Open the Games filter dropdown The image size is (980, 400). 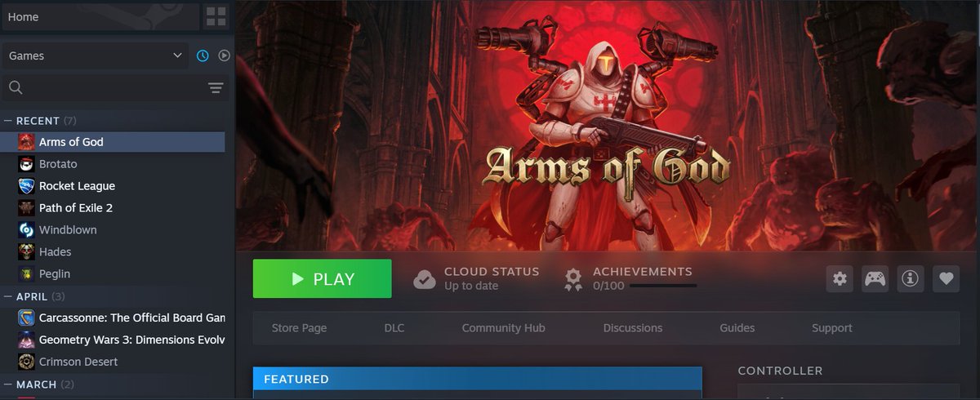pyautogui.click(x=96, y=56)
